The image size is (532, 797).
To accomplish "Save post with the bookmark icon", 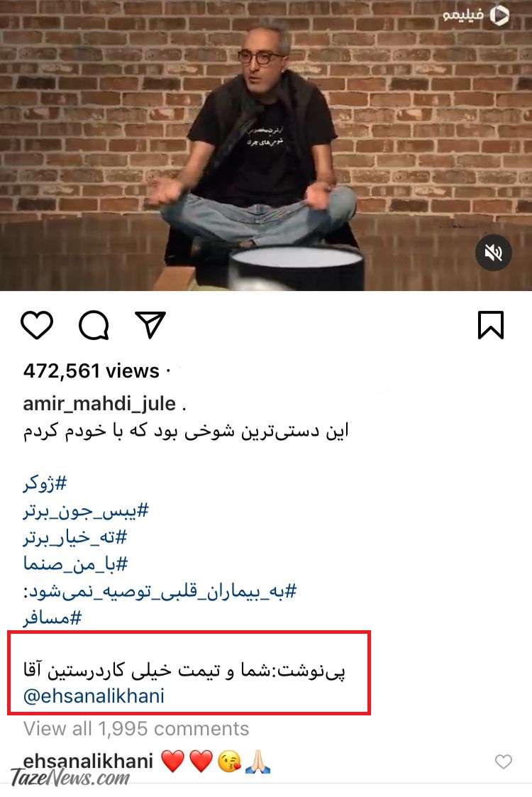I will click(x=491, y=325).
